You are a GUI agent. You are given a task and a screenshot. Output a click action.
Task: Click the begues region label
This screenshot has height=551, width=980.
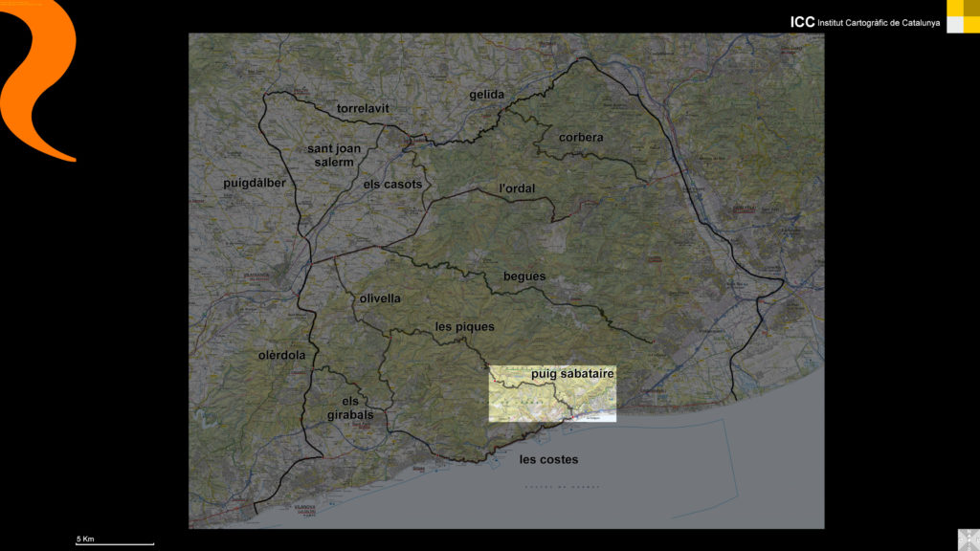tap(523, 276)
